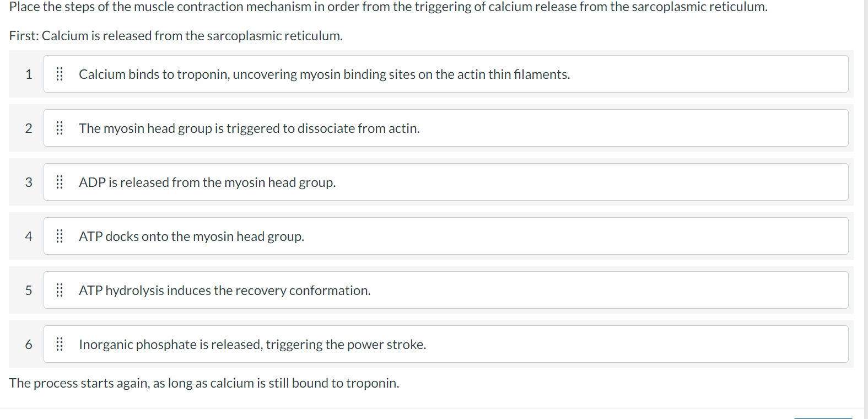
Task: Grab the drag handle on the ATP hydrolysis step
Action: pyautogui.click(x=60, y=290)
